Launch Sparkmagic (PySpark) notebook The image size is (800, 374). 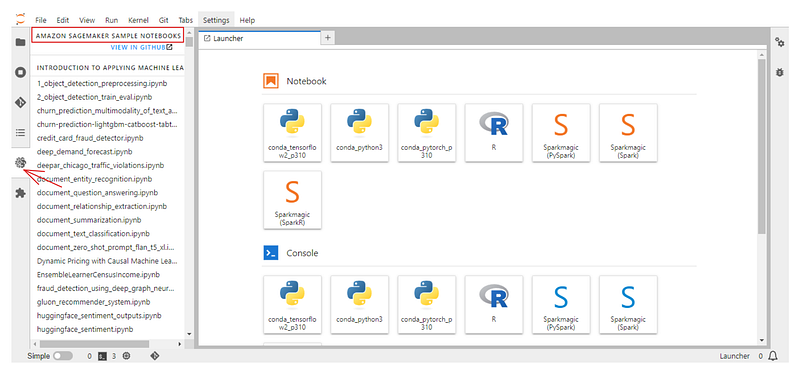click(561, 133)
